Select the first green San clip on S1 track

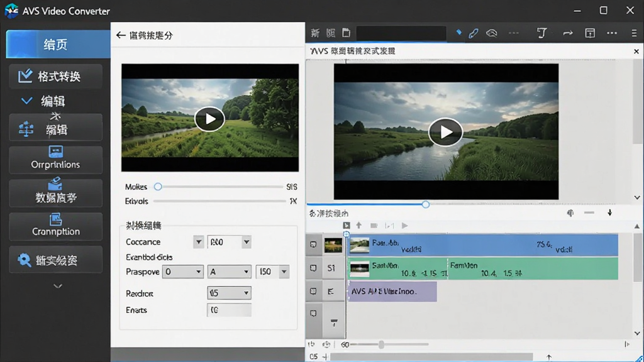(x=397, y=268)
